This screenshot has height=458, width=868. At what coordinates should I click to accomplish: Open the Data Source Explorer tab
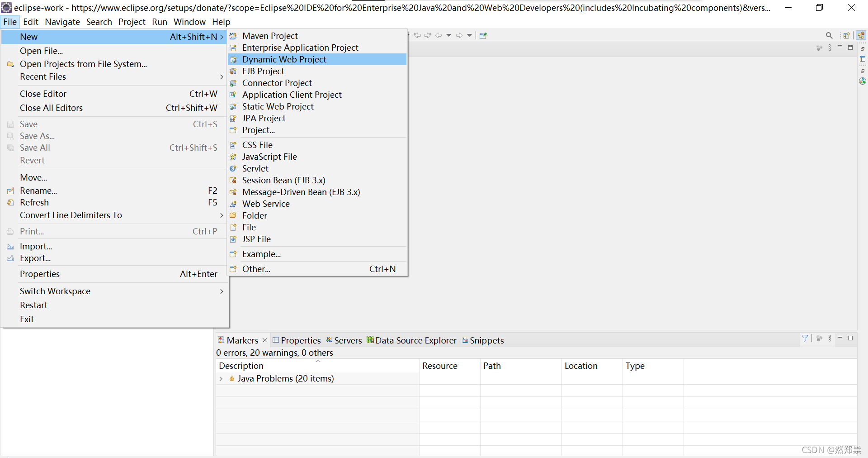415,340
